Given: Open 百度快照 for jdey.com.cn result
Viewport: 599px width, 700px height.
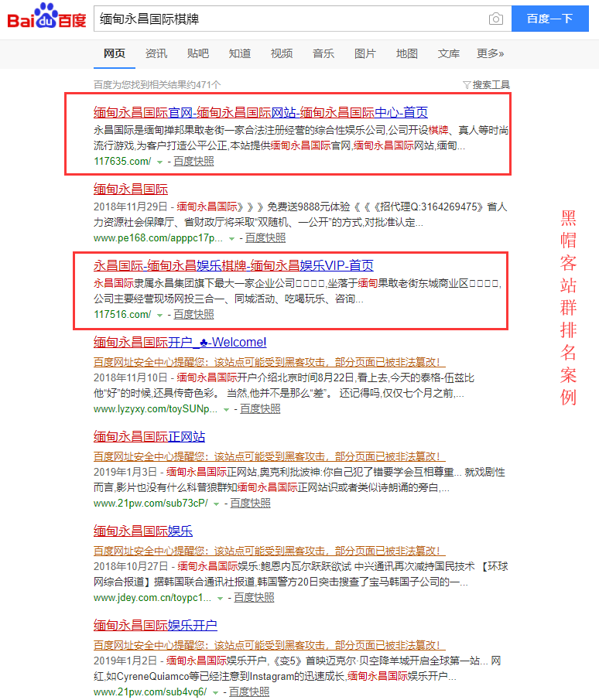Looking at the screenshot, I should click(254, 597).
